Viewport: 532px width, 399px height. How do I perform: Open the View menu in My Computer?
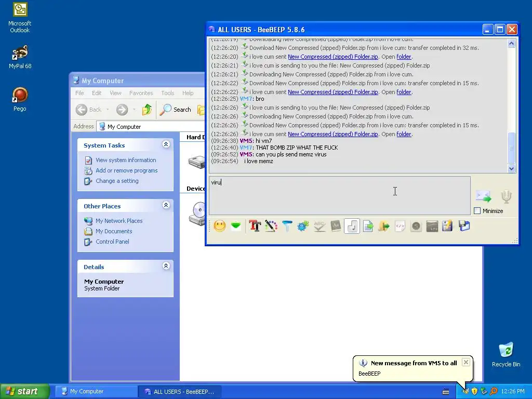(x=115, y=93)
